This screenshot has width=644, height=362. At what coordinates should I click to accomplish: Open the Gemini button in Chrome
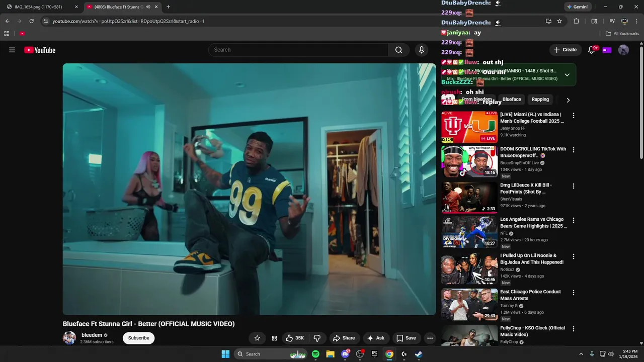click(x=577, y=7)
